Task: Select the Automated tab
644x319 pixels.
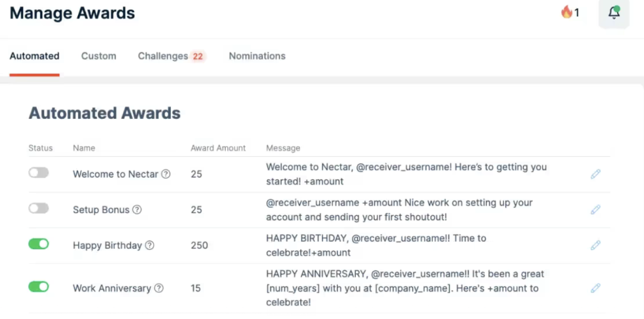Action: click(x=34, y=56)
